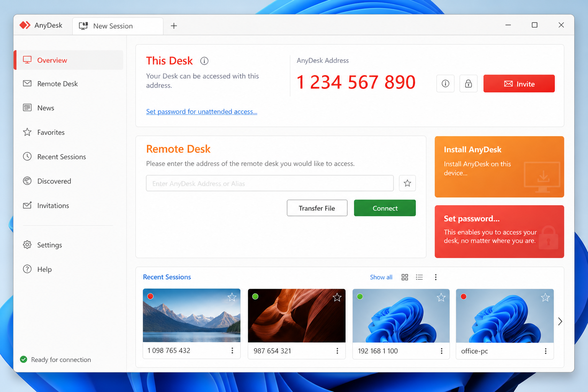Go to Favorites in the sidebar

click(x=69, y=132)
